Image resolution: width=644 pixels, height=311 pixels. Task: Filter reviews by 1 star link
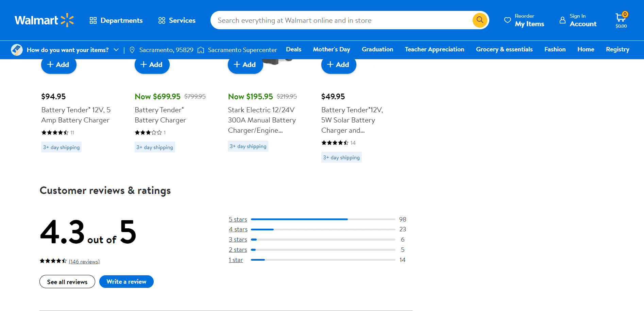tap(236, 260)
